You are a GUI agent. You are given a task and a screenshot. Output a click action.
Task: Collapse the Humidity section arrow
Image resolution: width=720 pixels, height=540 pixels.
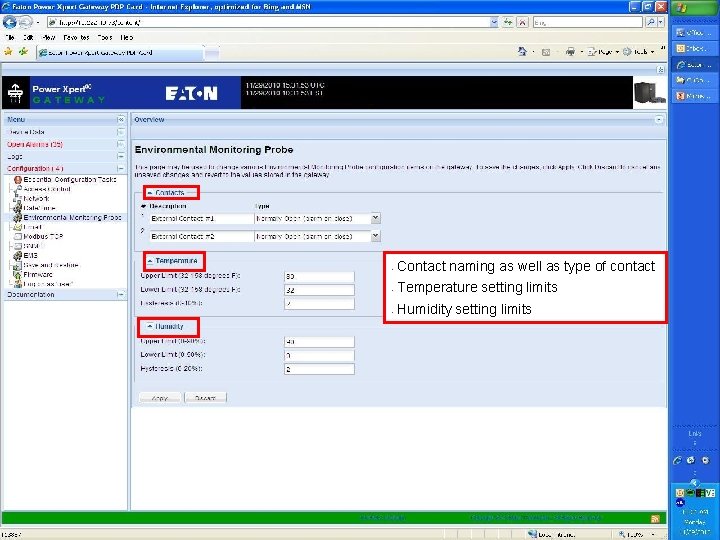point(150,326)
